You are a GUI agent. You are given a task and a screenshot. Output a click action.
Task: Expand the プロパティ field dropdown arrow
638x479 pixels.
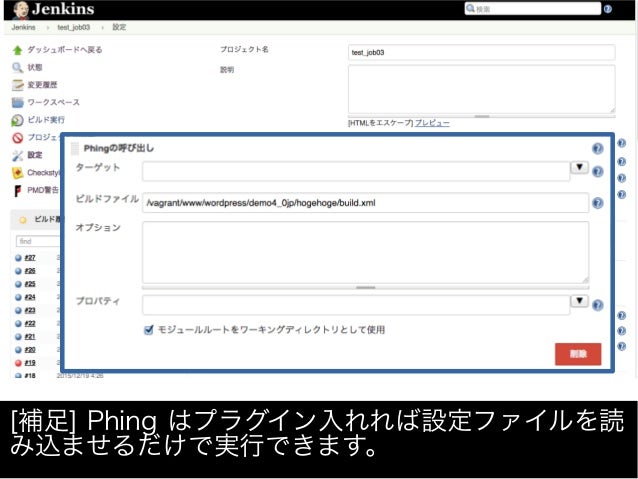click(579, 301)
